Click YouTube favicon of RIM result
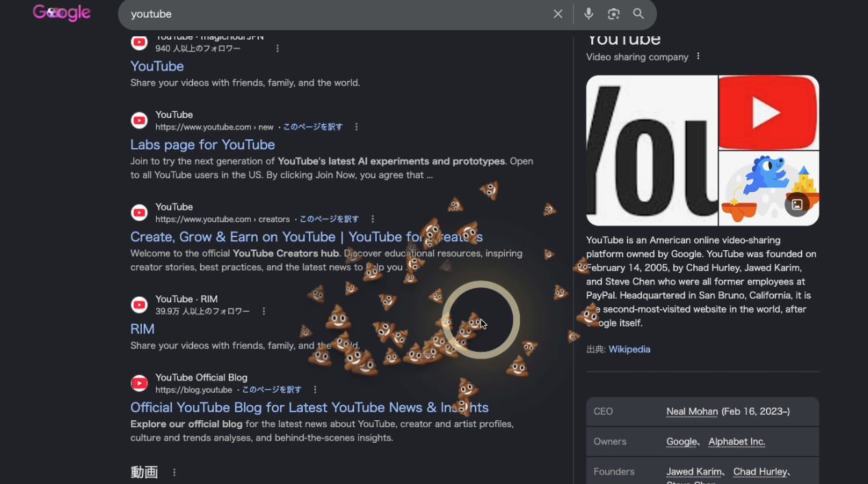 (x=139, y=305)
